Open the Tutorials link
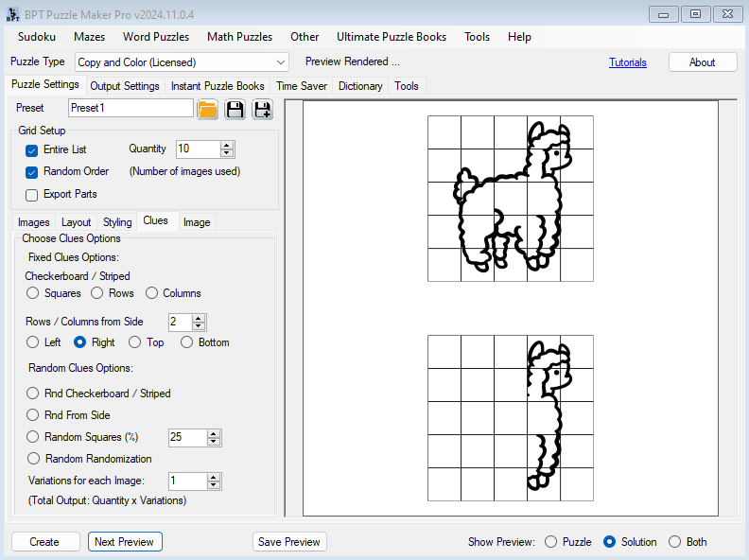The height and width of the screenshot is (560, 749). [628, 62]
